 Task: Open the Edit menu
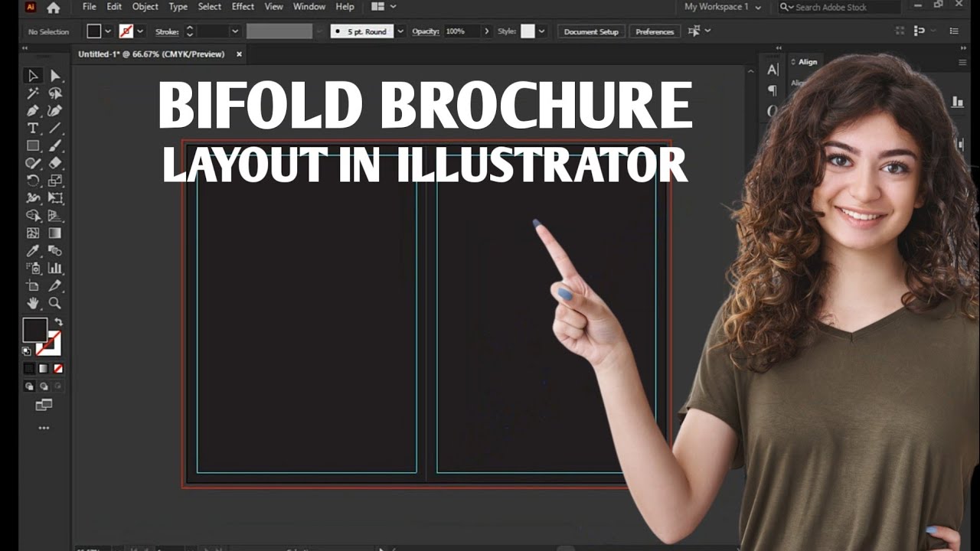[x=114, y=6]
